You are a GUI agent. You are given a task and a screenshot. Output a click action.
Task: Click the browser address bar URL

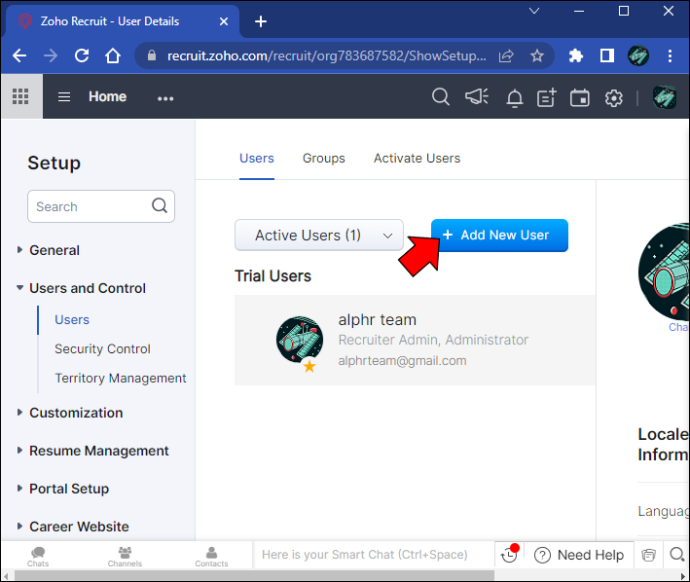tap(327, 56)
